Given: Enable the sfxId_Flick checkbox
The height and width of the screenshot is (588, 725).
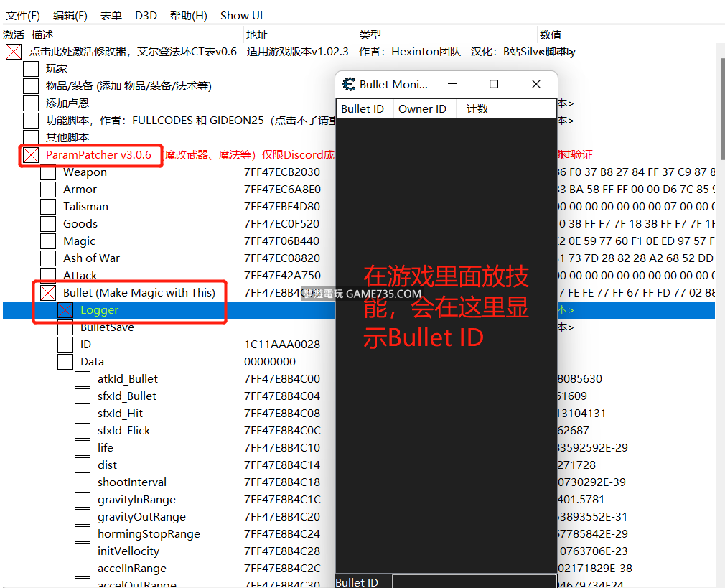Looking at the screenshot, I should [83, 431].
